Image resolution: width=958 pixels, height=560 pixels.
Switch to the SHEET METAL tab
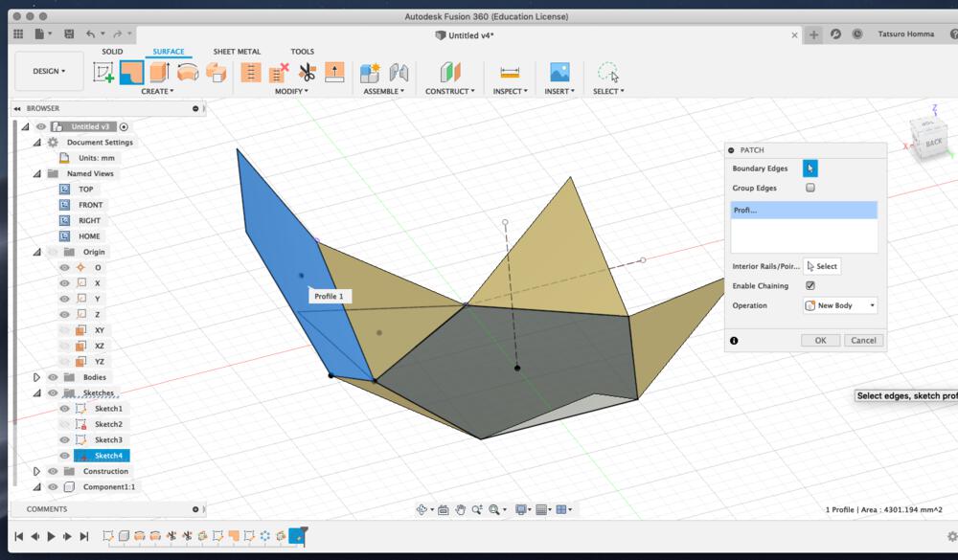click(235, 51)
